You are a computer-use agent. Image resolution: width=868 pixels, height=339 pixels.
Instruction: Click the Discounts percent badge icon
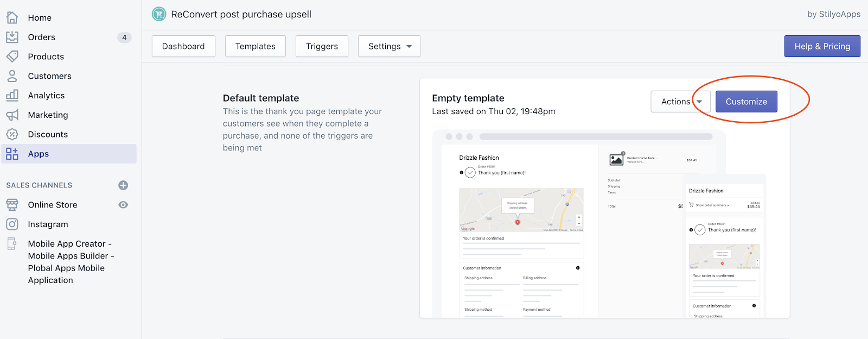[x=12, y=134]
